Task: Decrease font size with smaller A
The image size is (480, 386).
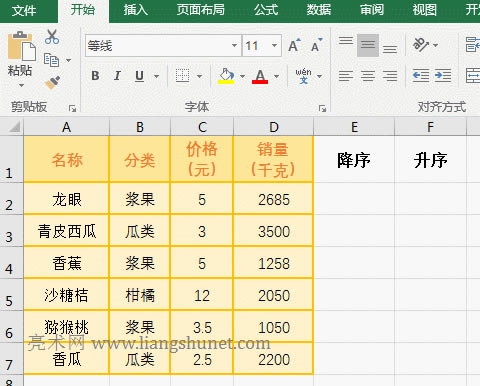Action: 316,45
